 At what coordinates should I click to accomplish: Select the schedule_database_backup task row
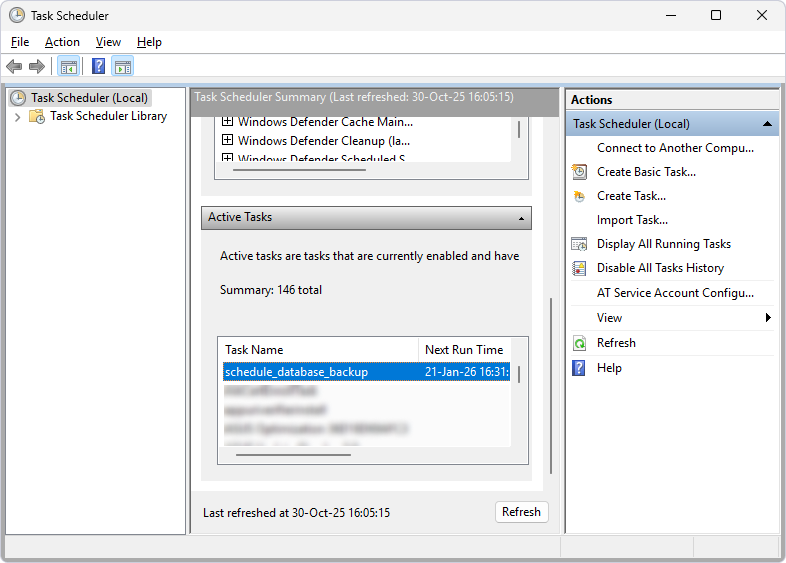click(296, 372)
